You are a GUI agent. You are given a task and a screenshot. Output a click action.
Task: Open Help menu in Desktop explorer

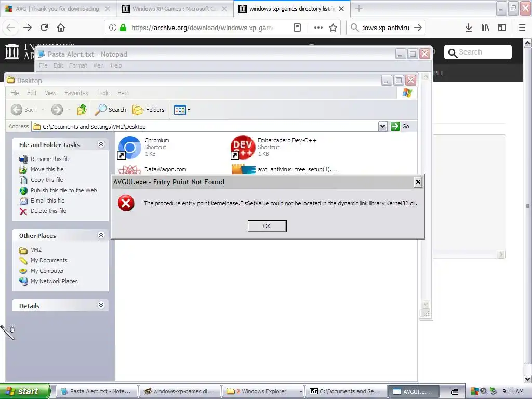[123, 93]
